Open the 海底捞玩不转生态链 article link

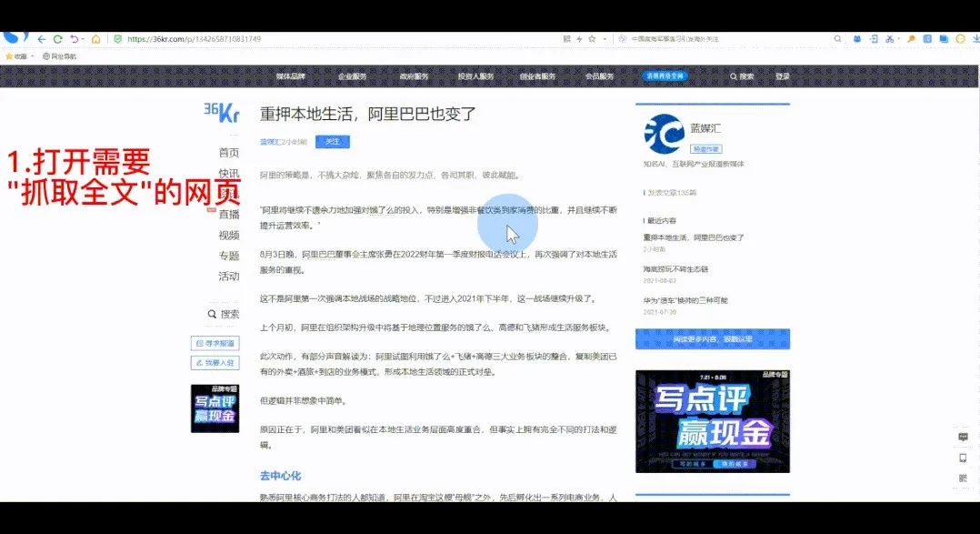point(675,269)
